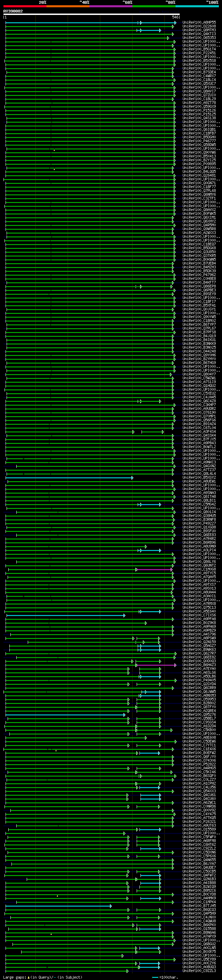This screenshot has width=222, height=980.
Task: Select the UniRef100_Q56FG6 label
Action: pyautogui.click(x=199, y=420)
